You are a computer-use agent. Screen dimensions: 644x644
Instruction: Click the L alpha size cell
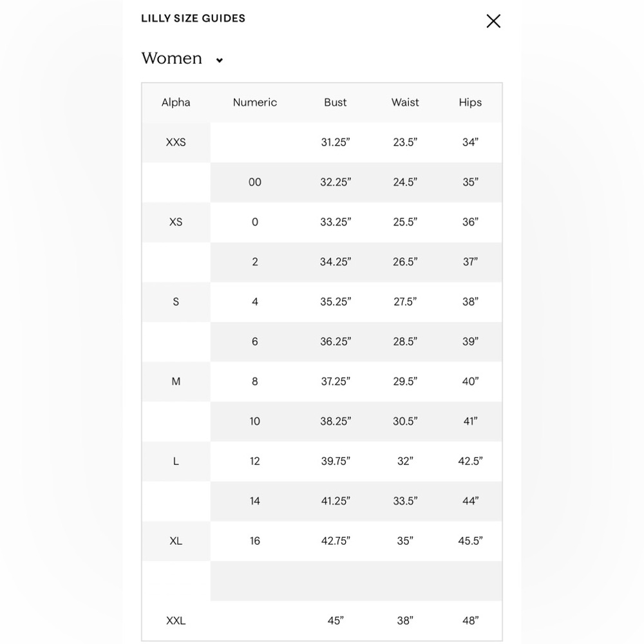[x=176, y=461]
